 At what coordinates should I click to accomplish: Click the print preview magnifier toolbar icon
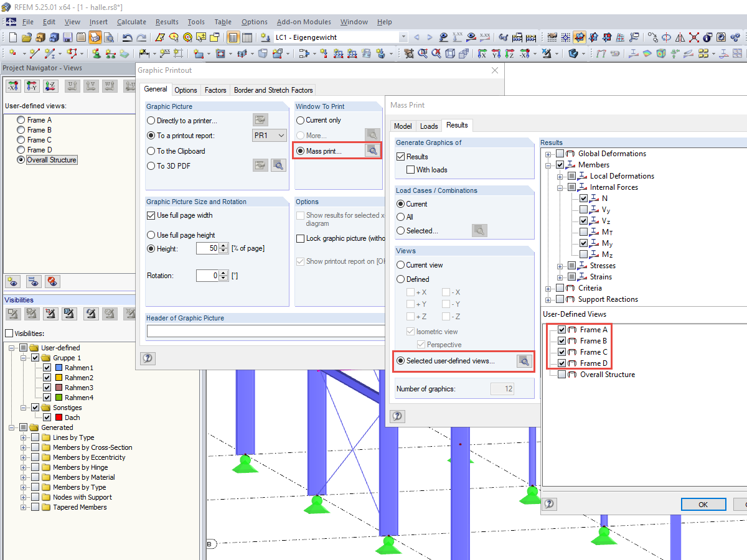[109, 37]
